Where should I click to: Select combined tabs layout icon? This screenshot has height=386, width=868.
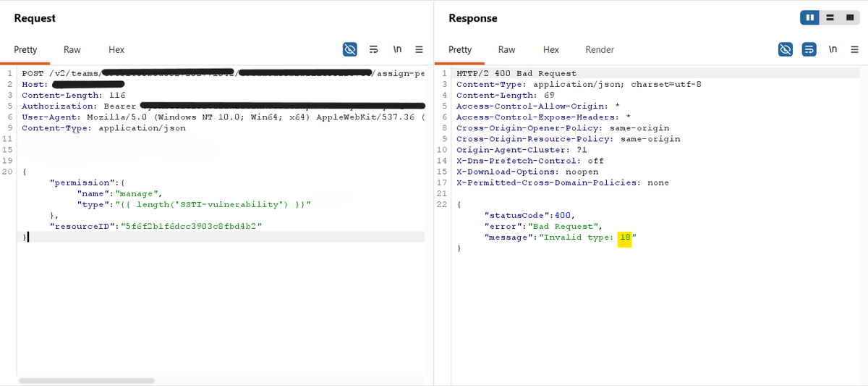coord(851,17)
